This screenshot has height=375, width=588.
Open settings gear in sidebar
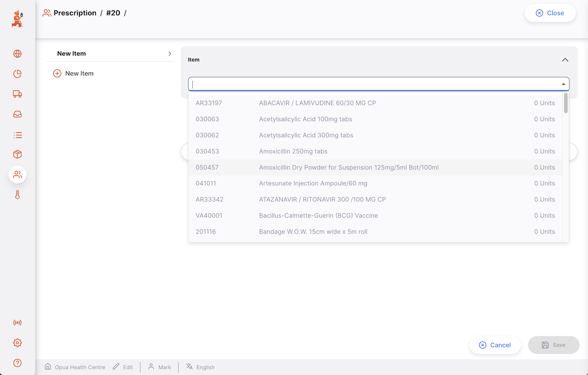click(17, 343)
